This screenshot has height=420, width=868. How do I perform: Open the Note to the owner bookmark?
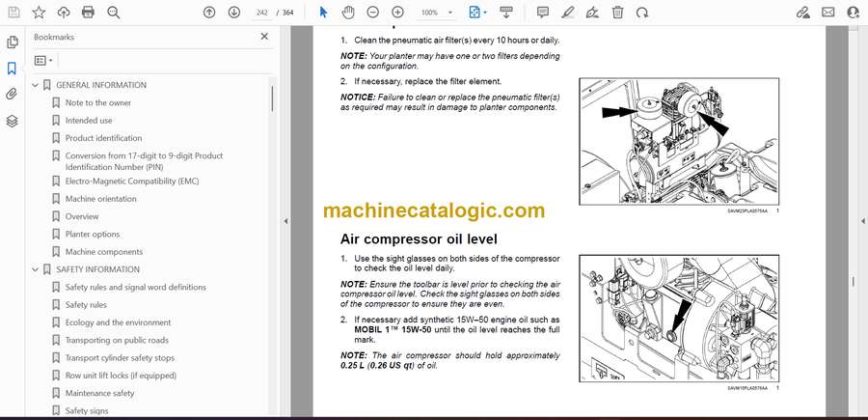pyautogui.click(x=98, y=103)
